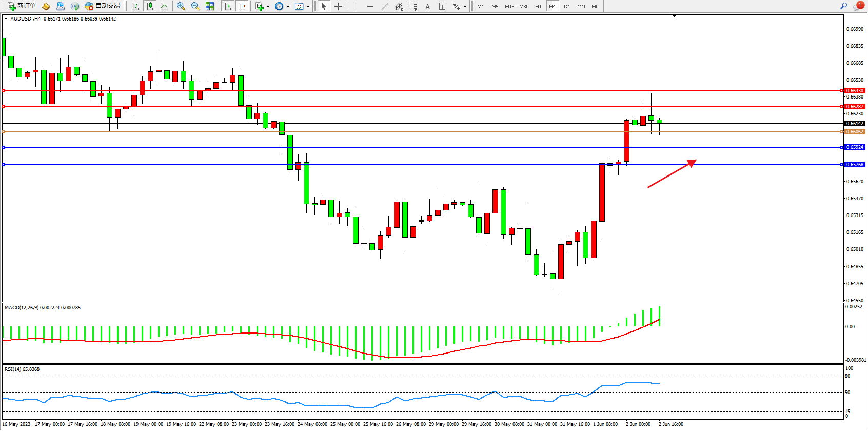Viewport: 868px width, 431px height.
Task: Open the indicators list dropdown
Action: point(268,7)
